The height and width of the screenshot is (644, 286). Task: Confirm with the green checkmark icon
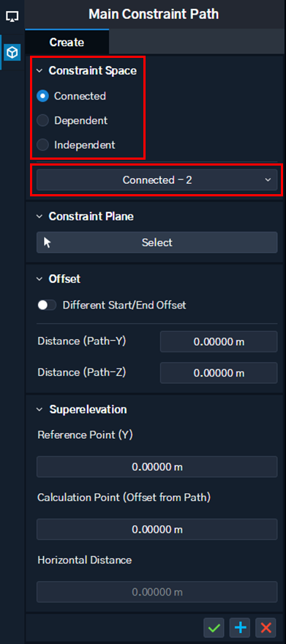(x=214, y=628)
